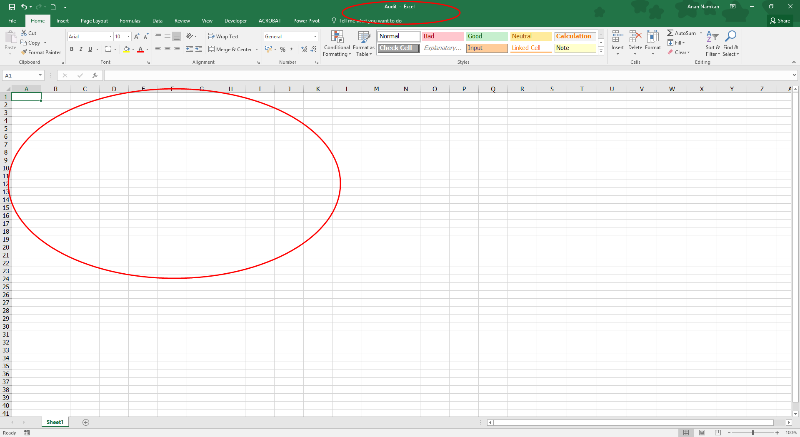Open the font name dropdown
This screenshot has height=437, width=800.
pos(109,36)
